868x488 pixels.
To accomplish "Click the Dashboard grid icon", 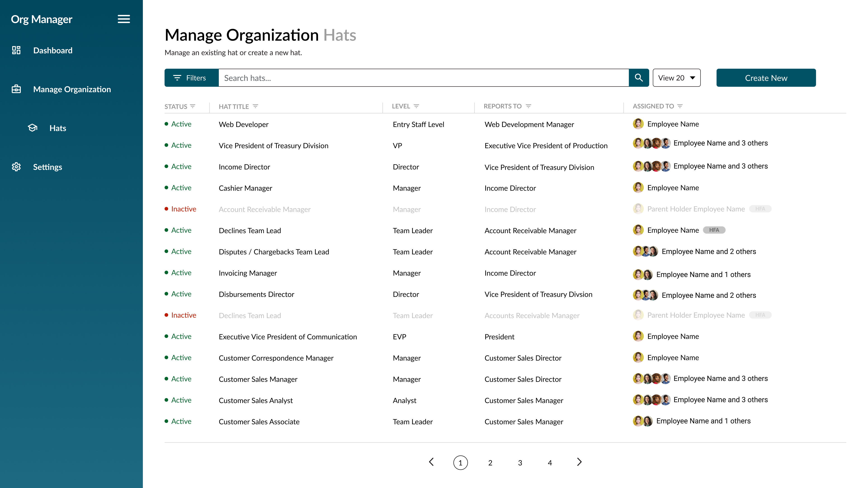I will click(x=16, y=50).
